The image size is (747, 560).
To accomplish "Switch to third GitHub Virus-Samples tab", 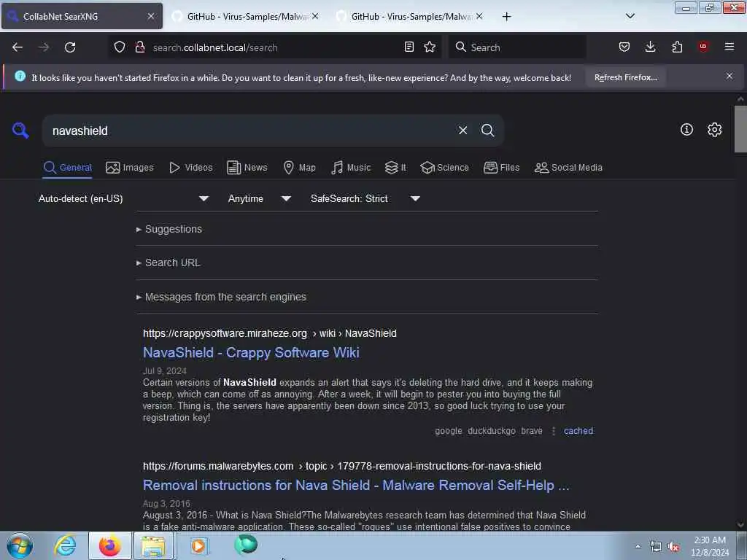I will point(410,16).
